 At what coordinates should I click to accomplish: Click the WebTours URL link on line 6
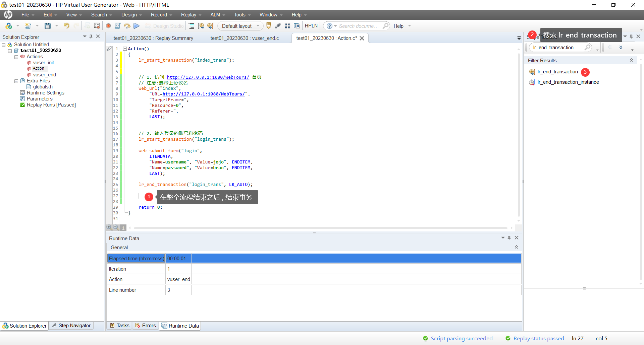coord(208,77)
